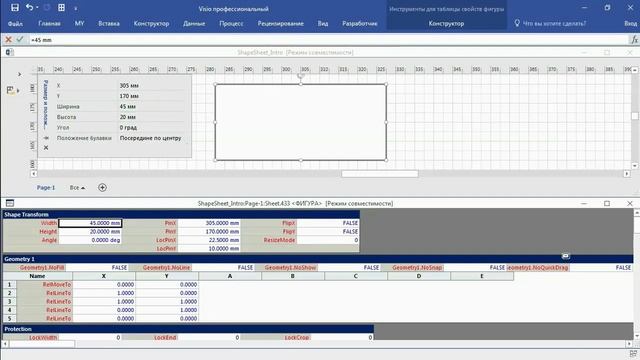Open the Вставка ribbon tab
The height and width of the screenshot is (360, 640).
click(x=109, y=24)
